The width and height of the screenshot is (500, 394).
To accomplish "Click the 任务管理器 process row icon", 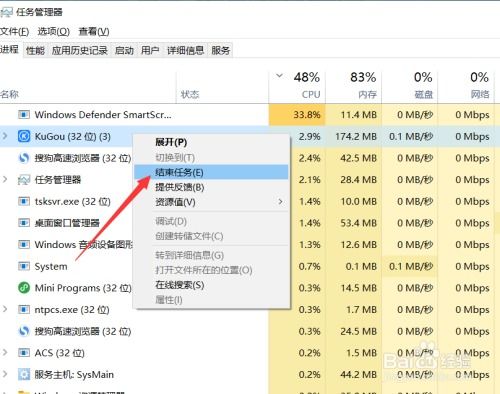I will [x=24, y=180].
